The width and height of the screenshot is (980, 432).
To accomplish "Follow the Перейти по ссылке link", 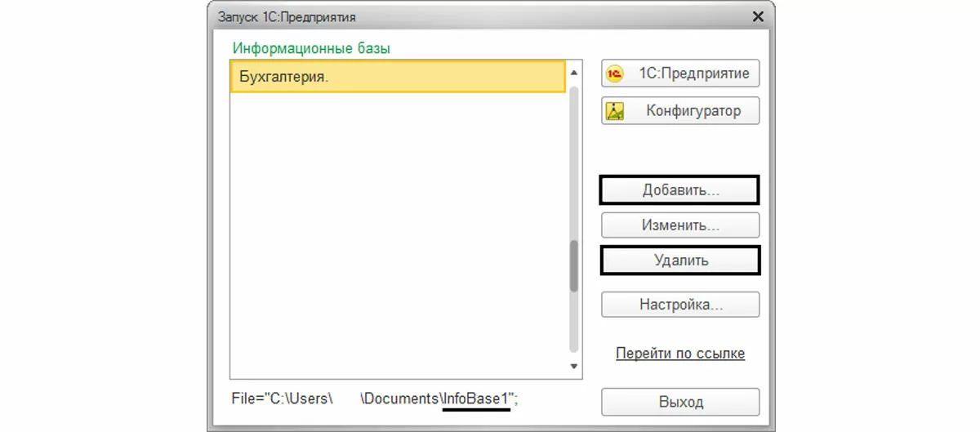I will click(x=680, y=354).
